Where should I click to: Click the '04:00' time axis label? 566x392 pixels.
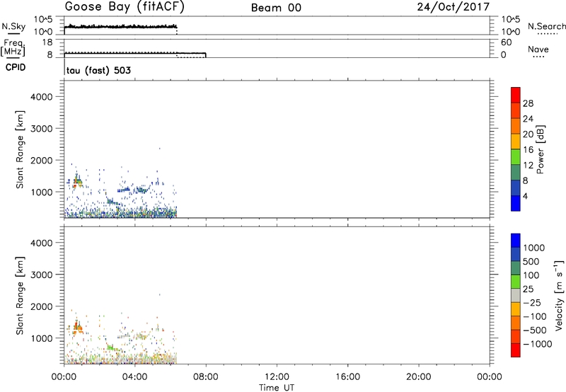pos(135,377)
